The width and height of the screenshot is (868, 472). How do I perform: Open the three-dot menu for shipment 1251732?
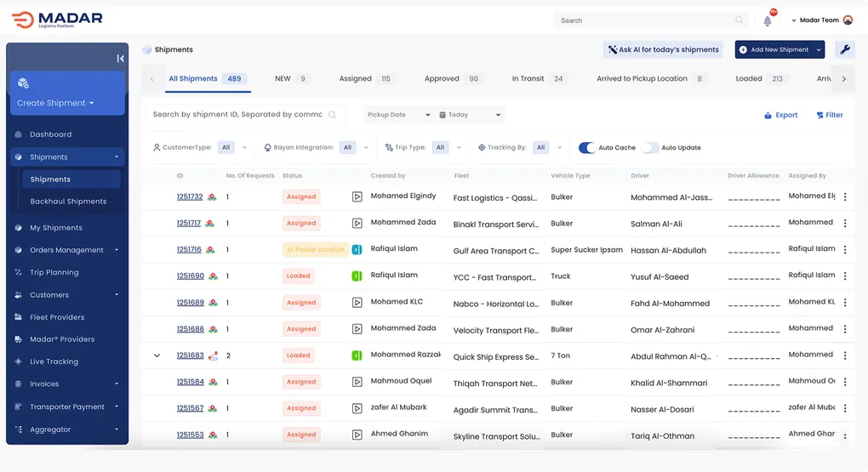pyautogui.click(x=844, y=197)
